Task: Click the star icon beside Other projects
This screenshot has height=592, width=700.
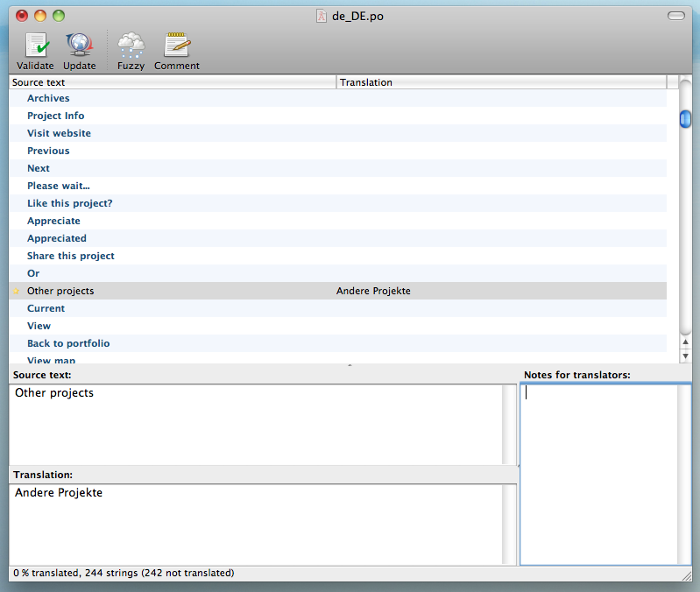Action: pos(16,291)
